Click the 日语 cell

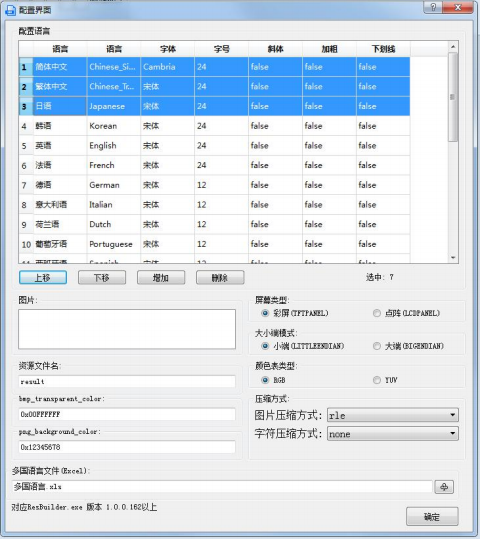pyautogui.click(x=60, y=106)
